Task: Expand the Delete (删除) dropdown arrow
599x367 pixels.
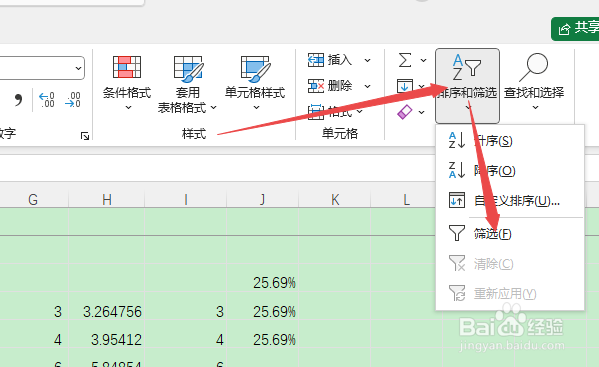Action: coord(367,86)
